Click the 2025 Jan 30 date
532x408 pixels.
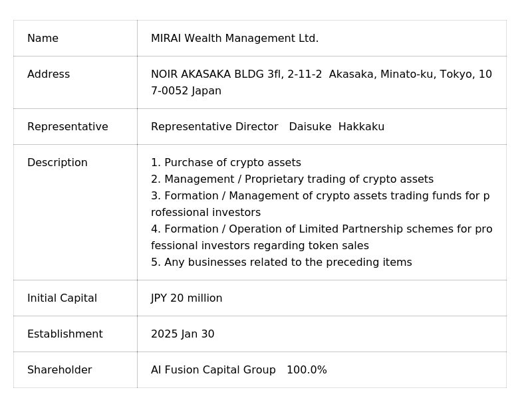click(x=183, y=334)
